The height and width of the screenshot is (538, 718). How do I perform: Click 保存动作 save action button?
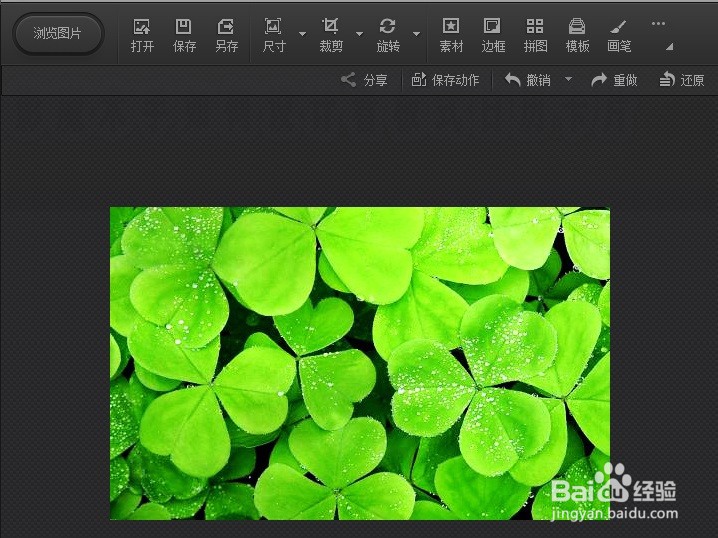pyautogui.click(x=445, y=80)
